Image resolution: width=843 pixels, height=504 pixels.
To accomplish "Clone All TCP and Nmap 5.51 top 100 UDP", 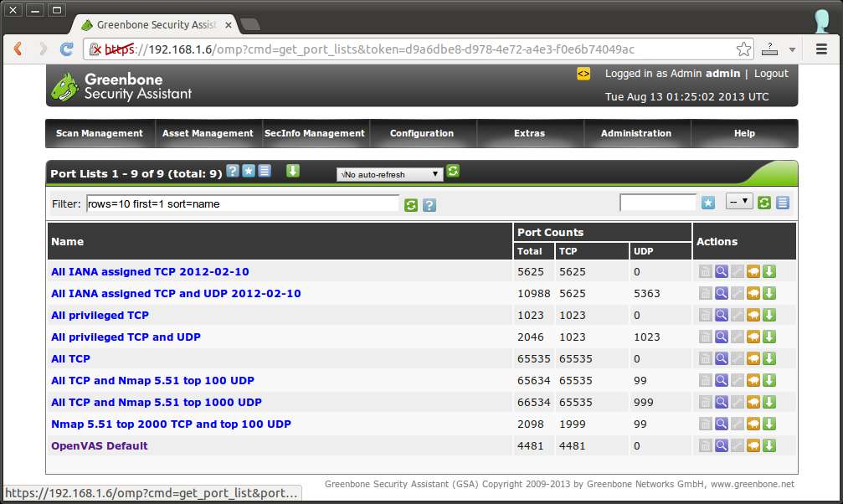I will pyautogui.click(x=753, y=380).
